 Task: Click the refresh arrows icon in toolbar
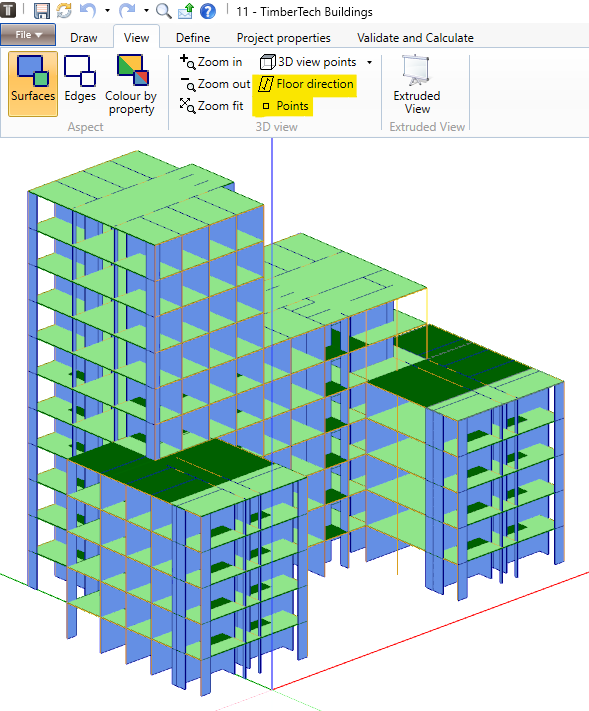pyautogui.click(x=64, y=10)
